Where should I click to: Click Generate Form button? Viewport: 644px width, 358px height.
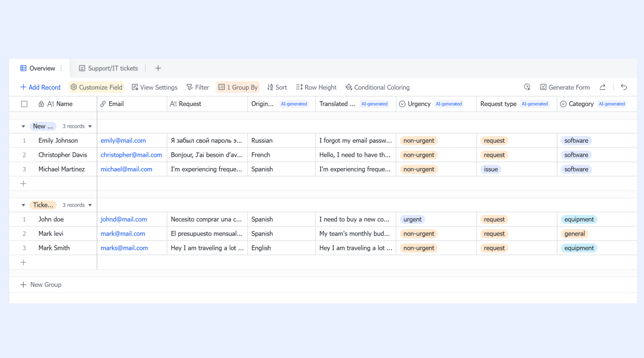pos(565,87)
